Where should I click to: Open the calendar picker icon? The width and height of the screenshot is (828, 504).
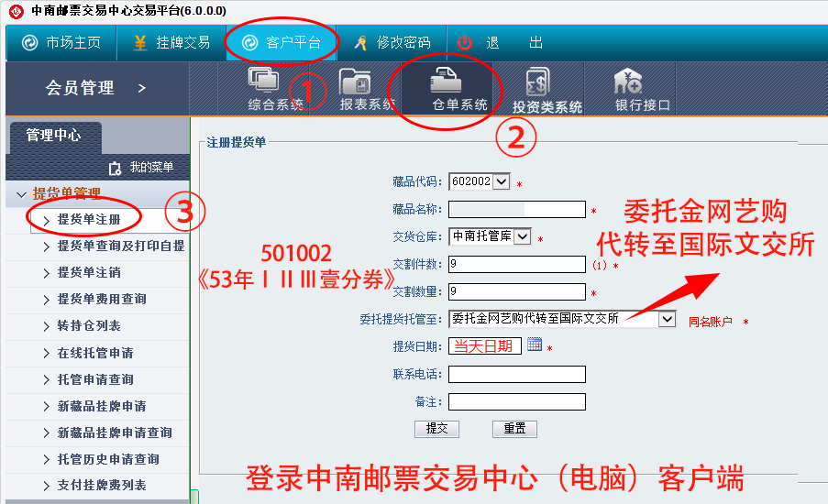click(x=535, y=345)
